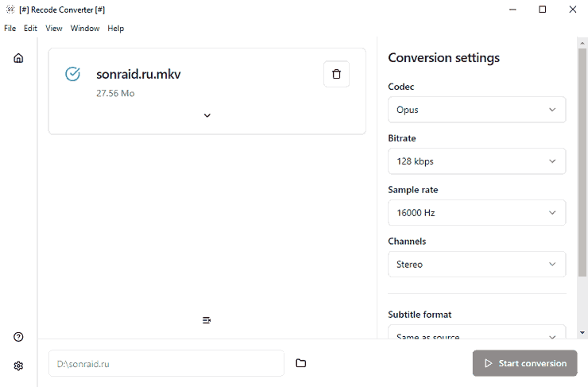Open the Edit menu

coord(30,28)
